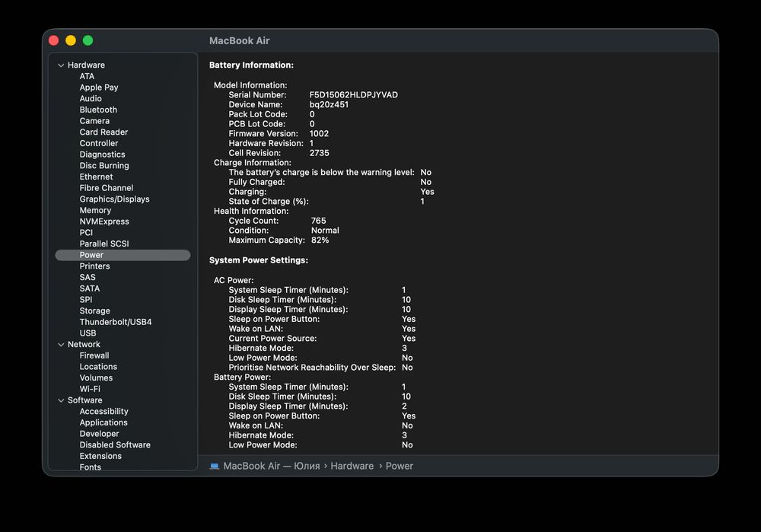The height and width of the screenshot is (532, 761).
Task: Open Applications list under Software
Action: pos(103,422)
